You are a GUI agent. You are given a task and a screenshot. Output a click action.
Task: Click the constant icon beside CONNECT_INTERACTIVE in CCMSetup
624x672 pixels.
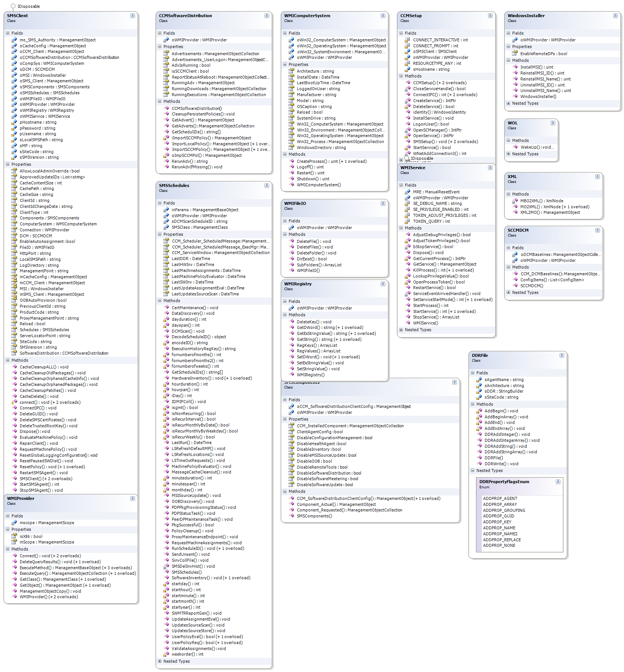tap(408, 40)
